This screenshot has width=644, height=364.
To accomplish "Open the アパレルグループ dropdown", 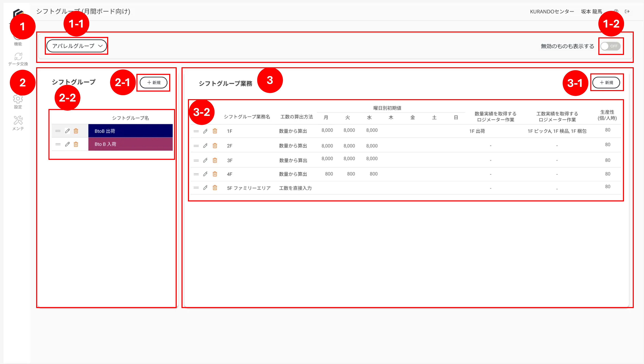I will [x=77, y=46].
